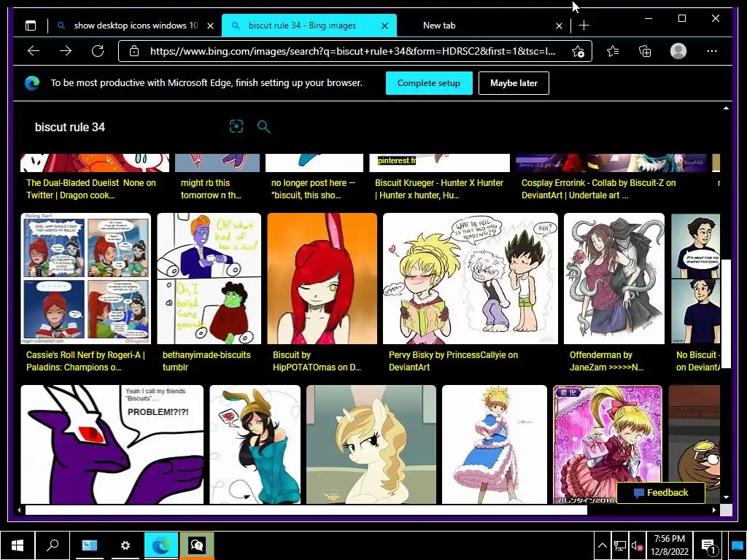The image size is (747, 560).
Task: Open the Feedback button
Action: tap(661, 493)
